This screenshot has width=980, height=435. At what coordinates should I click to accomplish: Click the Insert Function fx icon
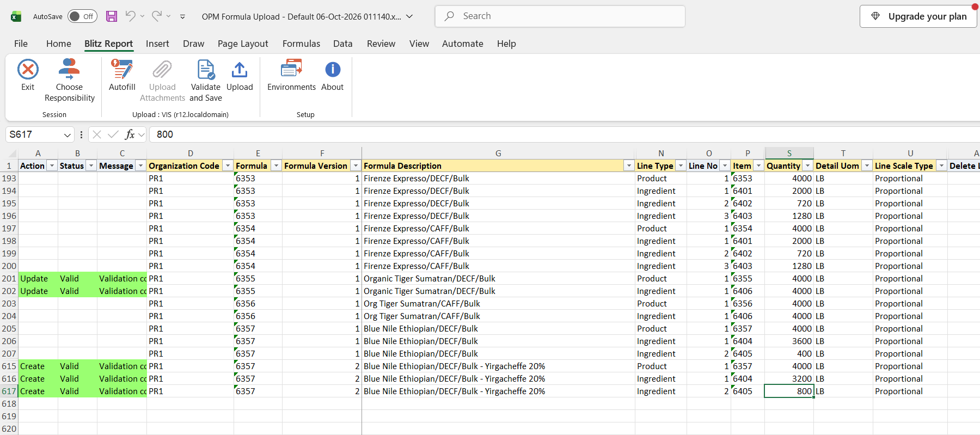point(130,134)
